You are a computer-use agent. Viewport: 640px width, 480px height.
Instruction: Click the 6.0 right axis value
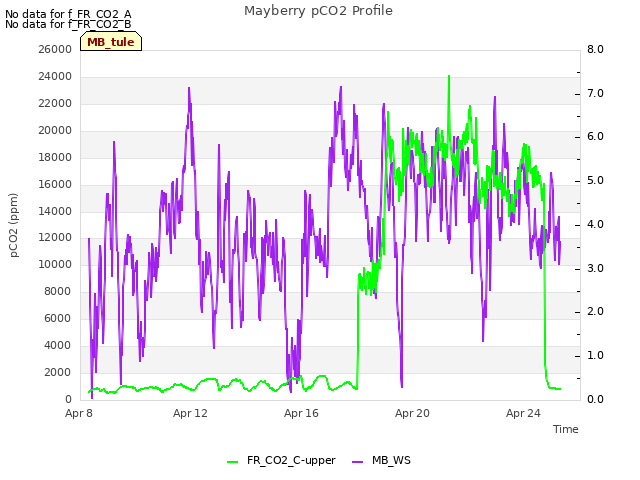(596, 137)
